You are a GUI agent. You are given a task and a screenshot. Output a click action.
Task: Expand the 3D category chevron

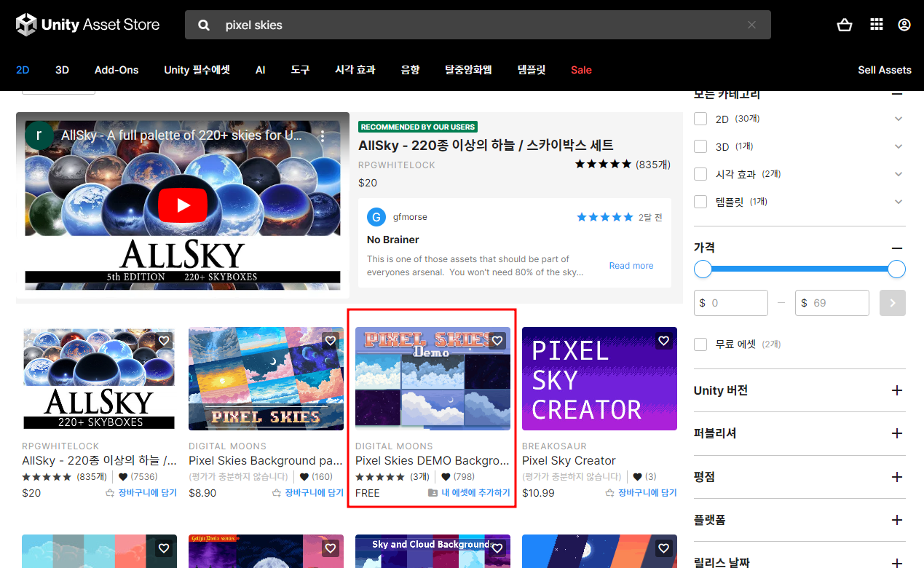point(899,146)
